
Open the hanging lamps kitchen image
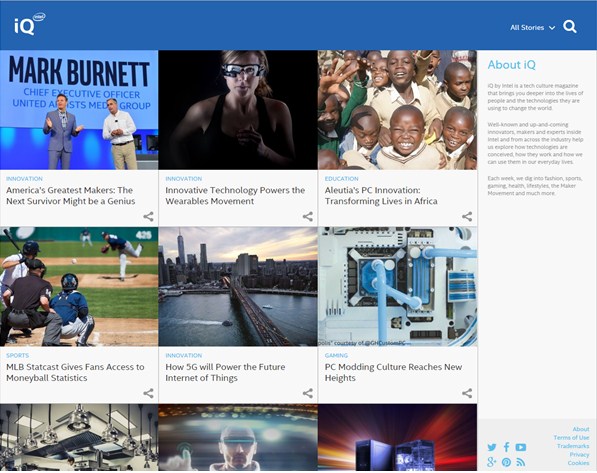79,438
